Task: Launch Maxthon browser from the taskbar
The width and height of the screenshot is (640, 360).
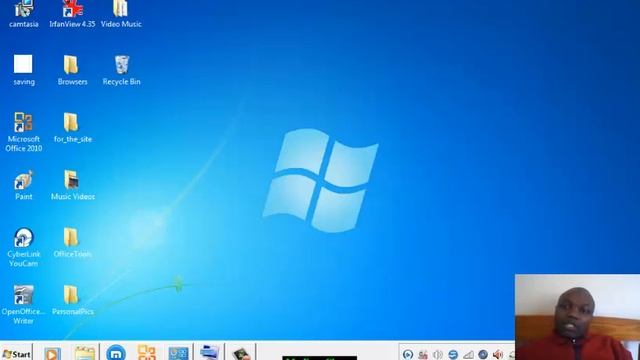Action: pos(116,353)
